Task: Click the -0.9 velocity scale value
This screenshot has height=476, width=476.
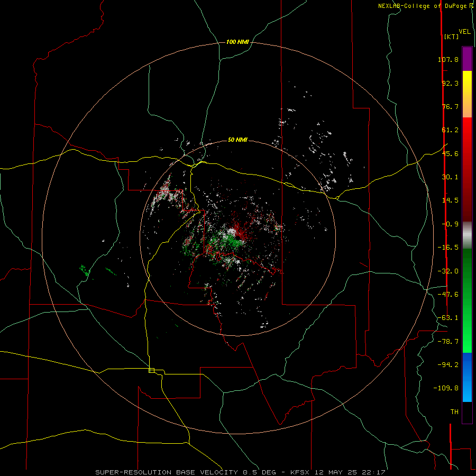Action: click(450, 224)
